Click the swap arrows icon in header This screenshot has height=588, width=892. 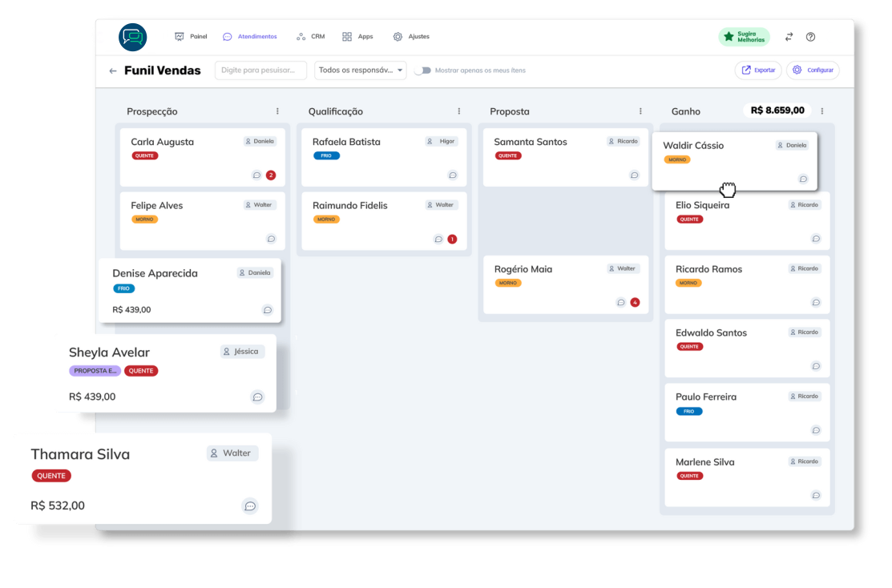(x=789, y=37)
